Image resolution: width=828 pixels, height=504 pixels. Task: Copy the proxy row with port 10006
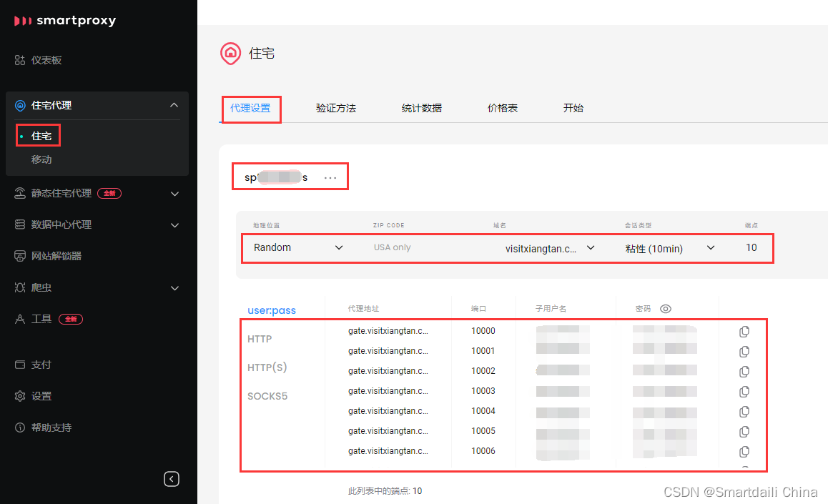click(x=744, y=452)
